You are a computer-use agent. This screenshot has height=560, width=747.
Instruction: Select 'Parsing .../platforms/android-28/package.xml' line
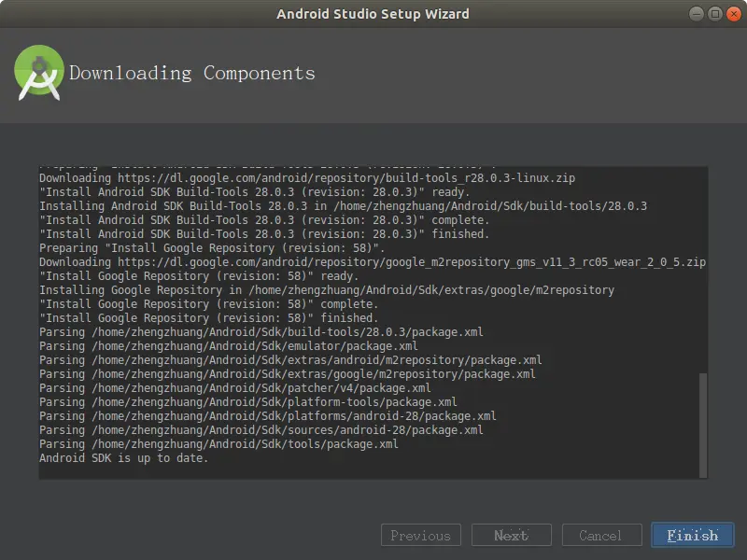coord(268,416)
